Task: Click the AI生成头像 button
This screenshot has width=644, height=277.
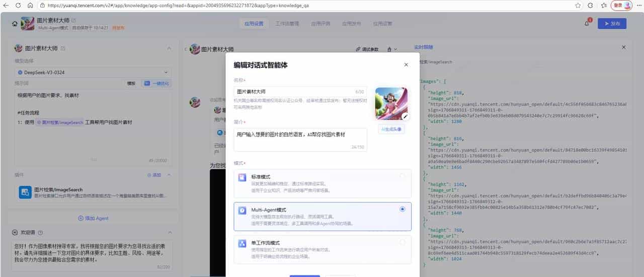Action: click(x=391, y=129)
